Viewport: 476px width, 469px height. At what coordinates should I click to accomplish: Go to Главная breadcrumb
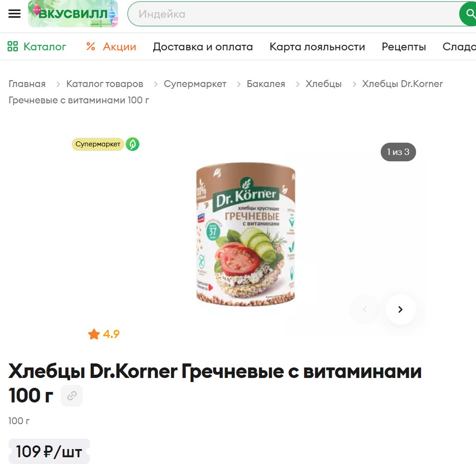pyautogui.click(x=27, y=84)
